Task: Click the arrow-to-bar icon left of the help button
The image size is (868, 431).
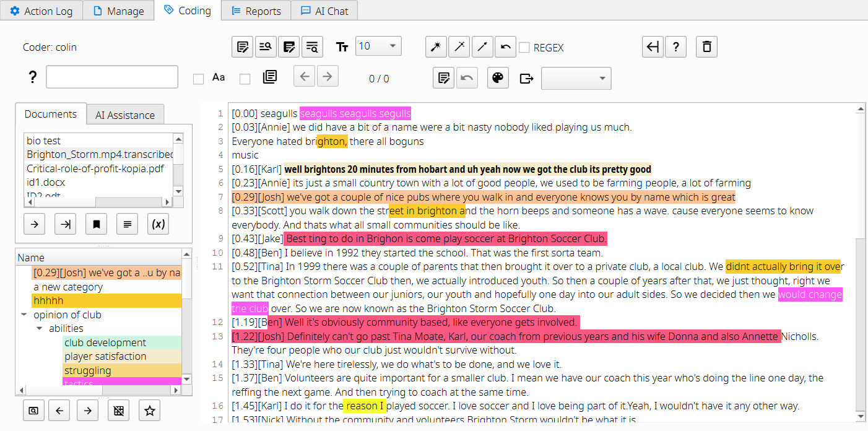Action: pyautogui.click(x=652, y=46)
